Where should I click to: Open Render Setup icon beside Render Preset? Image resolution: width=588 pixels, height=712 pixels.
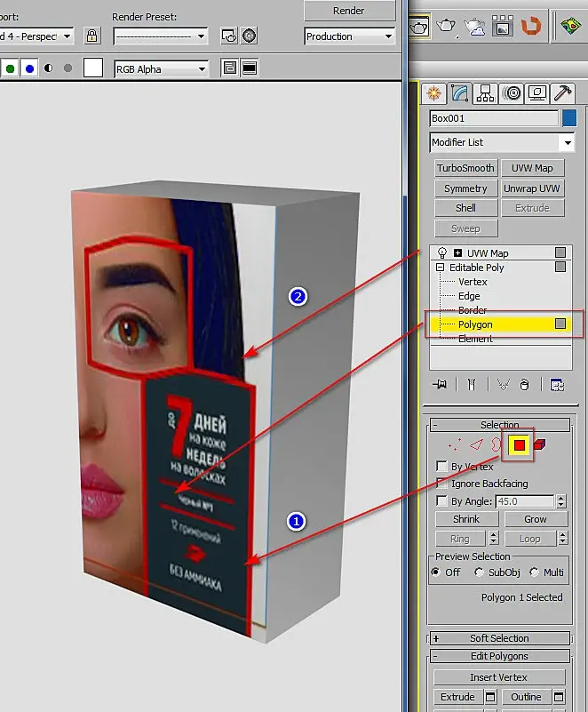228,36
